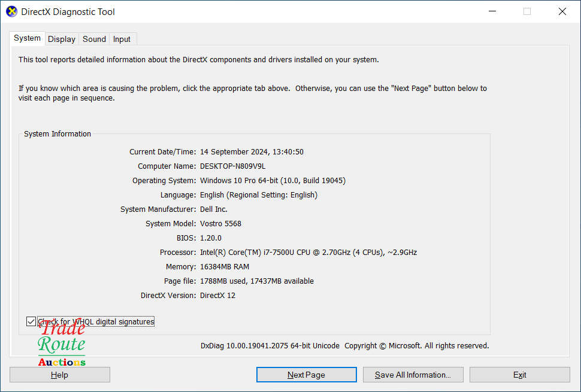Select the Input tab

[121, 39]
